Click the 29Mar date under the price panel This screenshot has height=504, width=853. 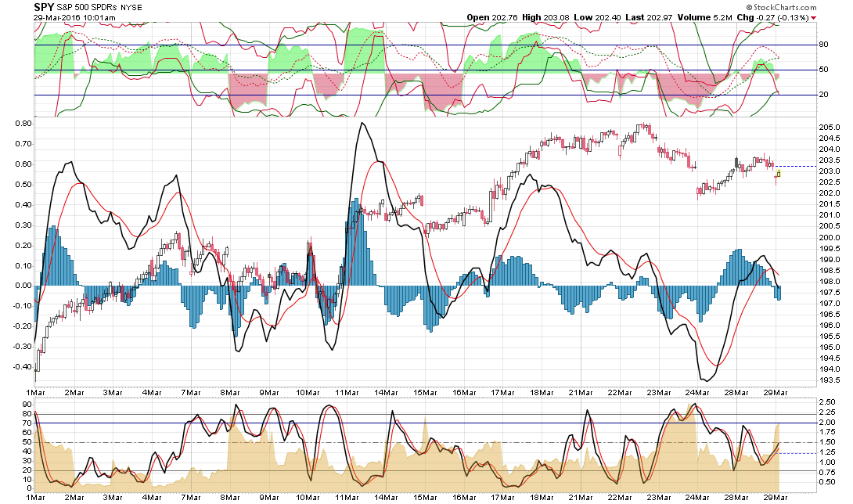(776, 392)
